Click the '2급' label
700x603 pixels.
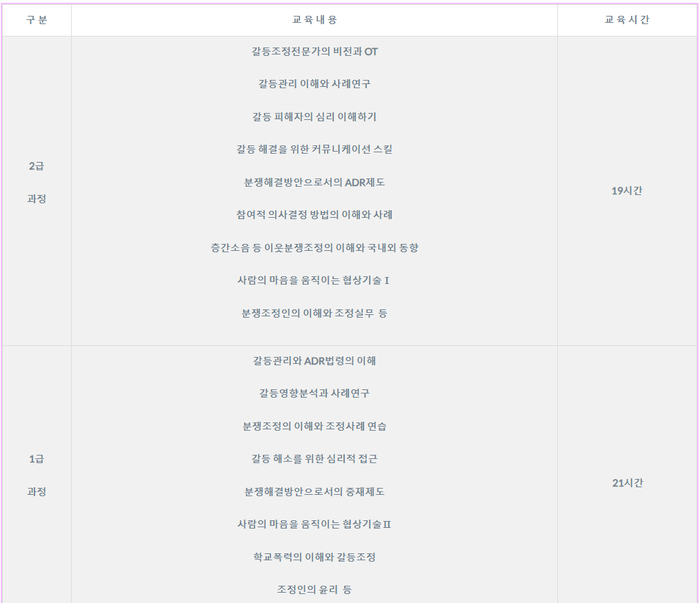coord(37,166)
